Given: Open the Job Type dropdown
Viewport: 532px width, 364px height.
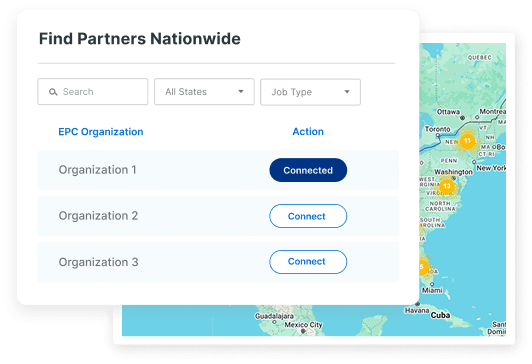Looking at the screenshot, I should point(310,92).
